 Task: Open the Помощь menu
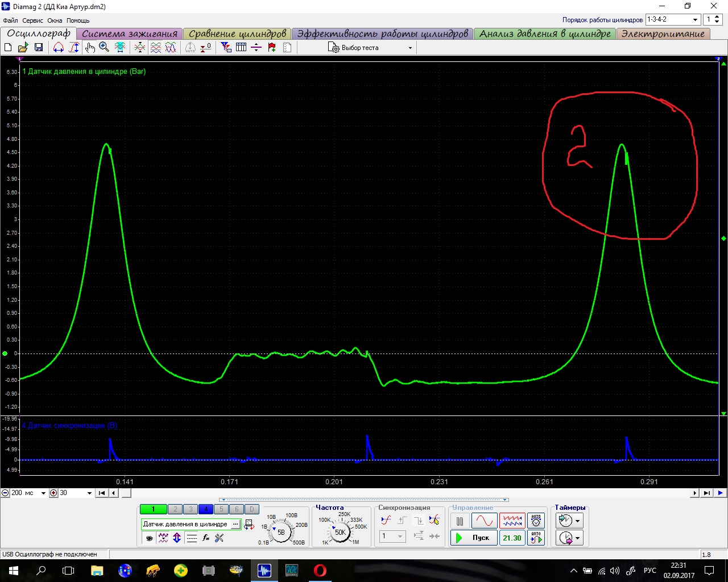(x=78, y=20)
